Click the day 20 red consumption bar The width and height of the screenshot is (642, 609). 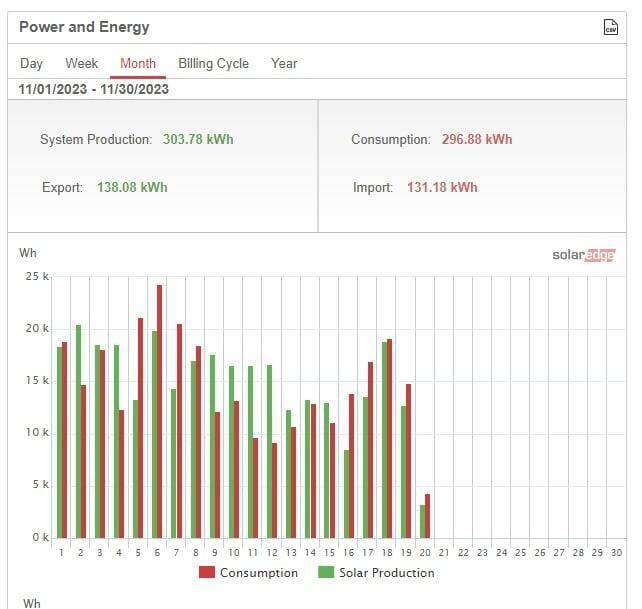pyautogui.click(x=427, y=516)
